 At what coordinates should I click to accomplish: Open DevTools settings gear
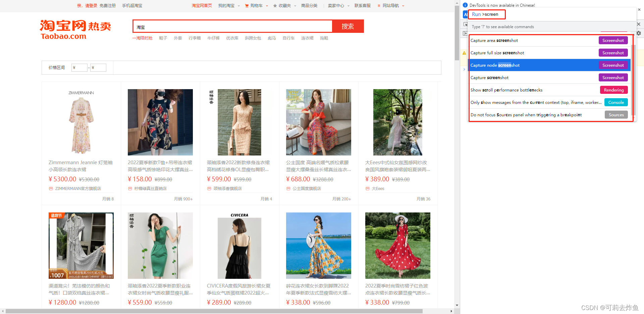(x=639, y=33)
